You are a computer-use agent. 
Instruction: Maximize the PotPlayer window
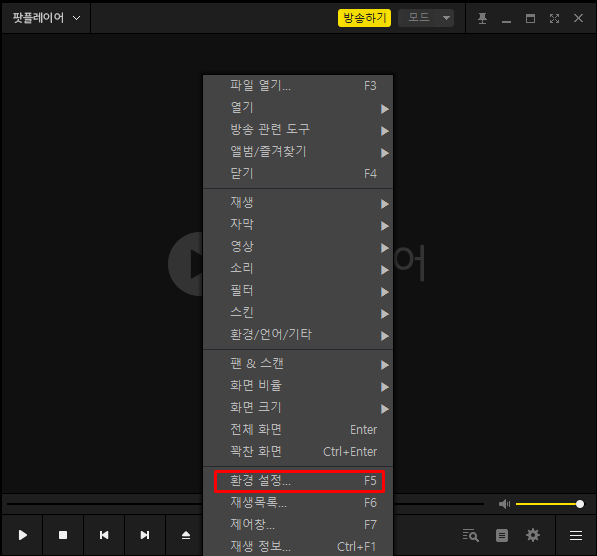coord(530,18)
